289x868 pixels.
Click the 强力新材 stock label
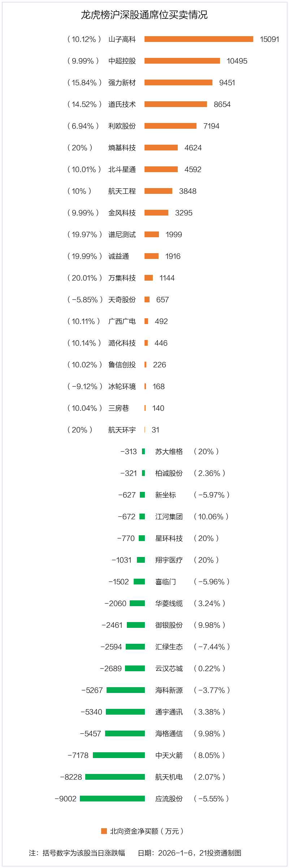[x=122, y=82]
